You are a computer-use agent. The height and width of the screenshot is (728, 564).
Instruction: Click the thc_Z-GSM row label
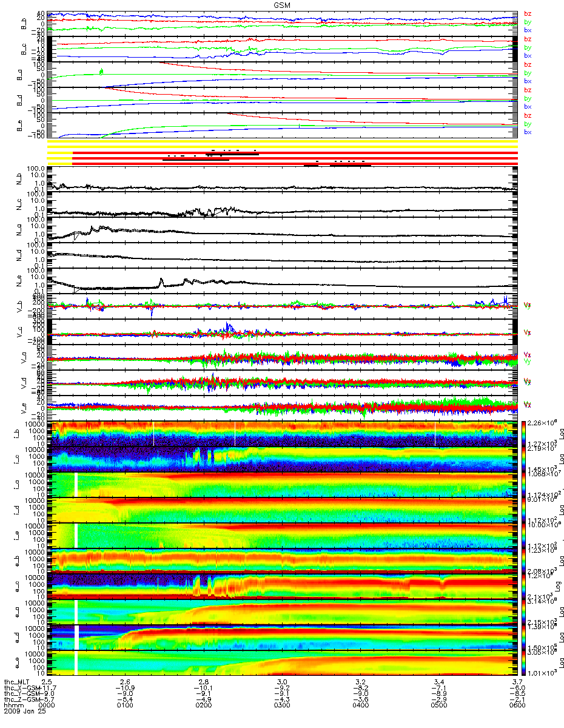point(22,701)
